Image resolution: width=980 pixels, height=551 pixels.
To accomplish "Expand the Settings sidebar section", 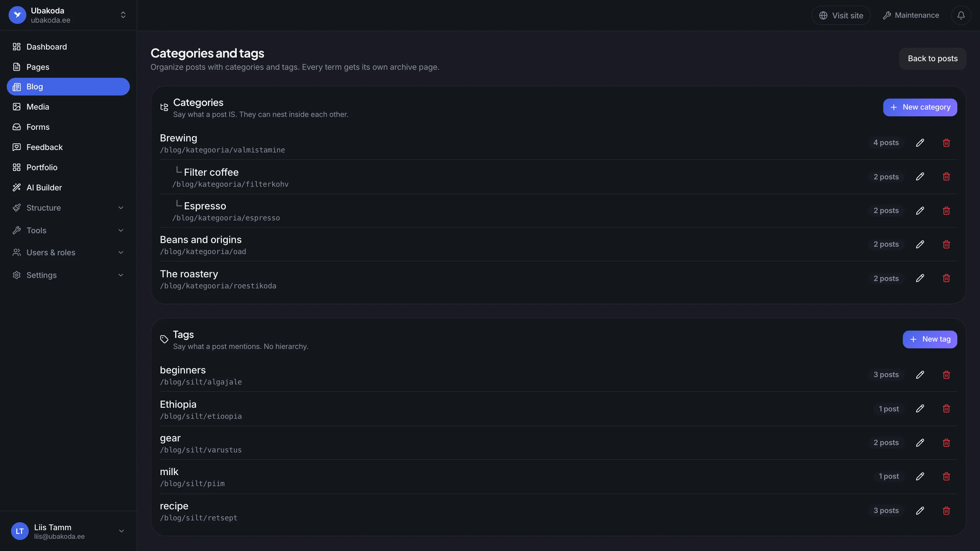I will tap(68, 275).
